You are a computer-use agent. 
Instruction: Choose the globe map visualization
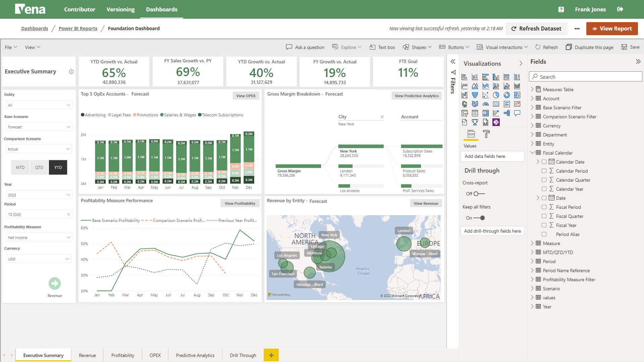click(465, 104)
